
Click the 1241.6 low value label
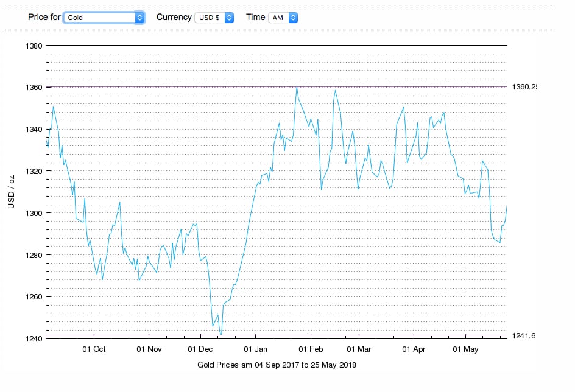click(524, 335)
